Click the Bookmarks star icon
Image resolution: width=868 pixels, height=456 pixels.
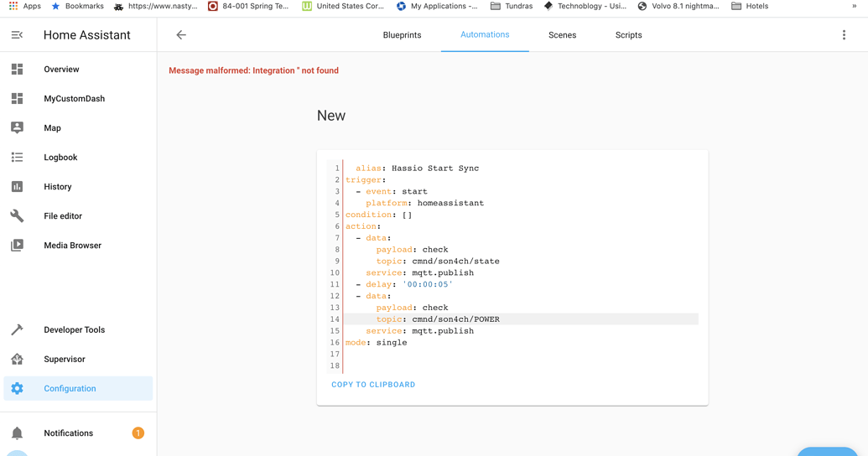[55, 6]
